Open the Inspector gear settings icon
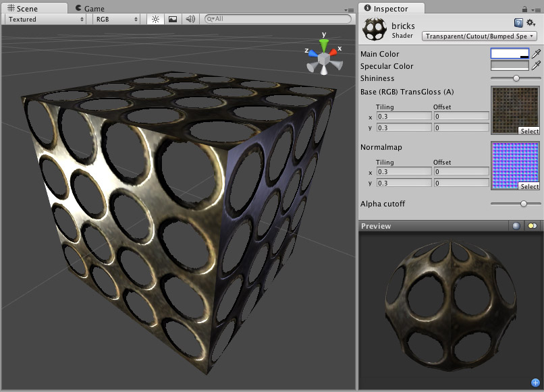Viewport: 544px width, 392px height. pos(531,22)
